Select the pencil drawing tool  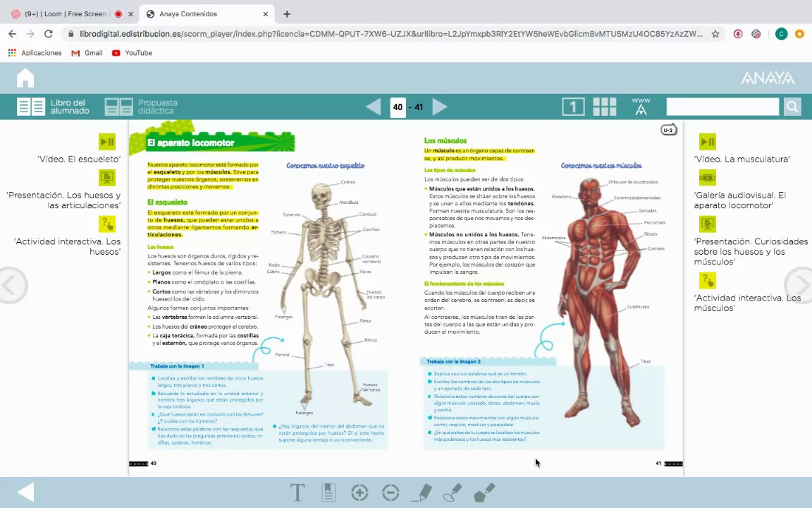(422, 492)
